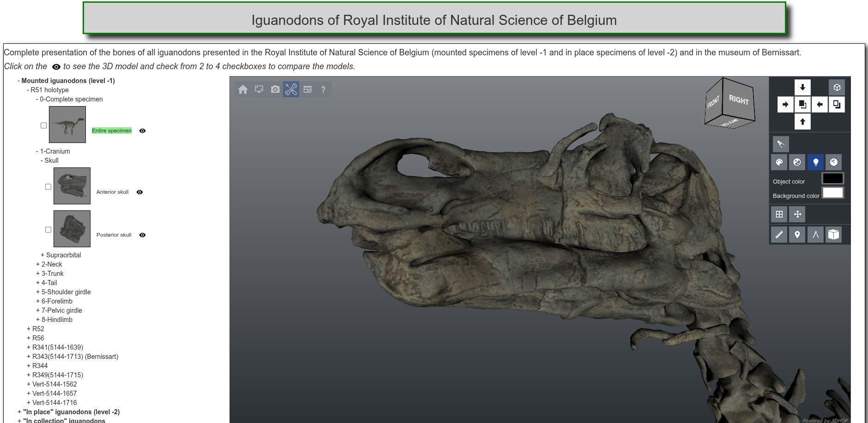Expand Vert-5144-1657 entry
Viewport: 868px width, 423px height.
52,393
